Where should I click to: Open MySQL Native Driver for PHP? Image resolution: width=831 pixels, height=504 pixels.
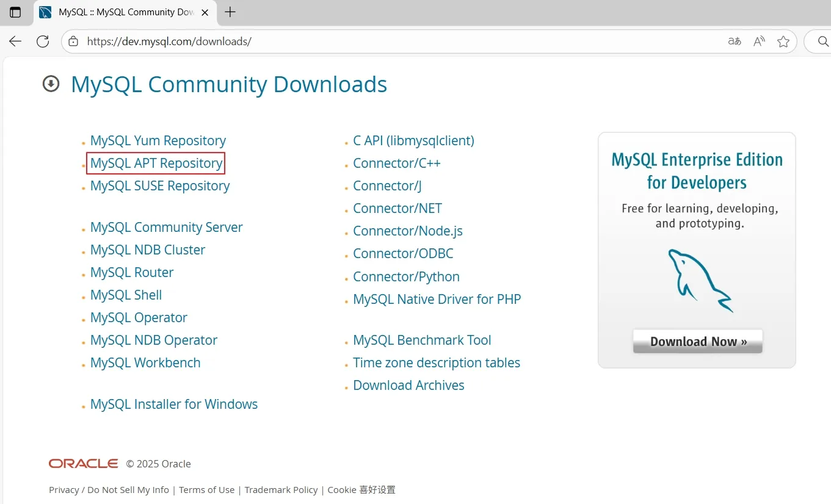tap(437, 300)
